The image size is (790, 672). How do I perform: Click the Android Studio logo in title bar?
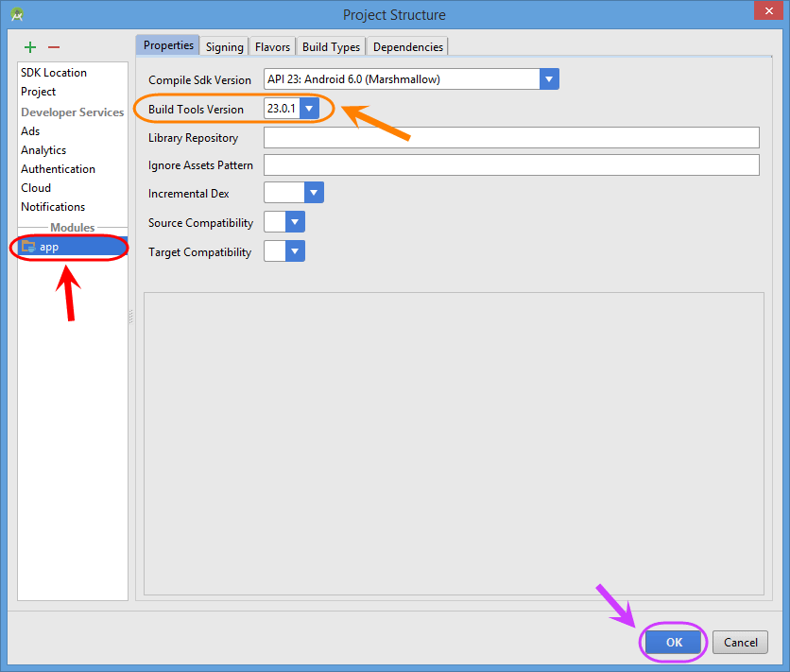pos(17,14)
